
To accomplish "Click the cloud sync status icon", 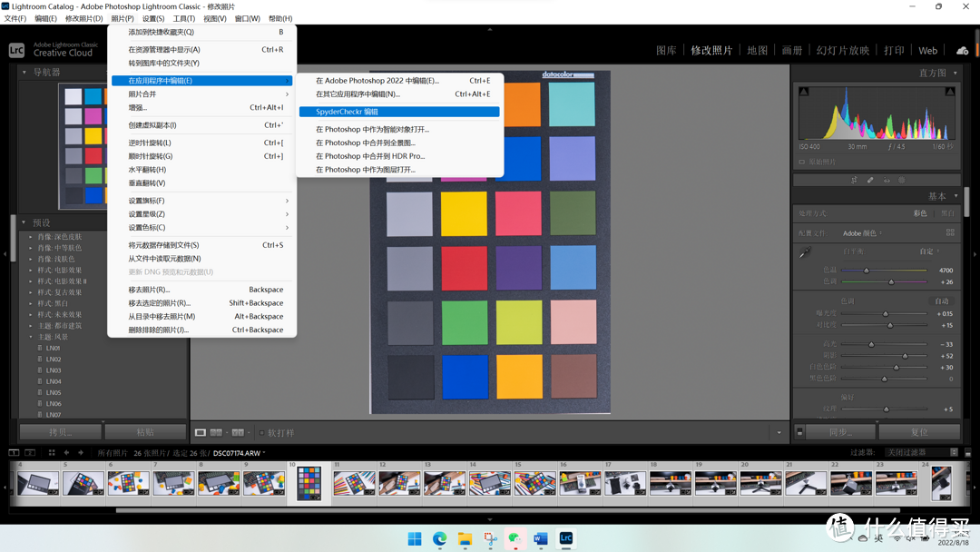I will [963, 51].
